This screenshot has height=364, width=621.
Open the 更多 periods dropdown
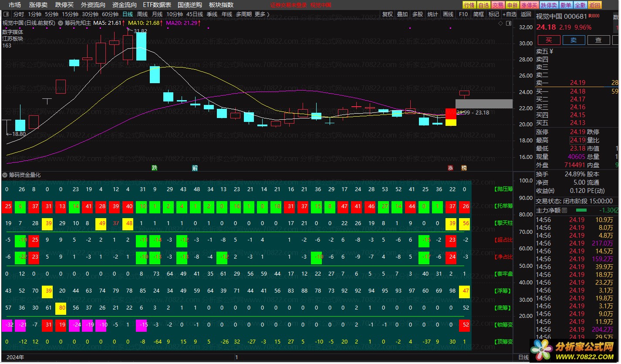262,14
